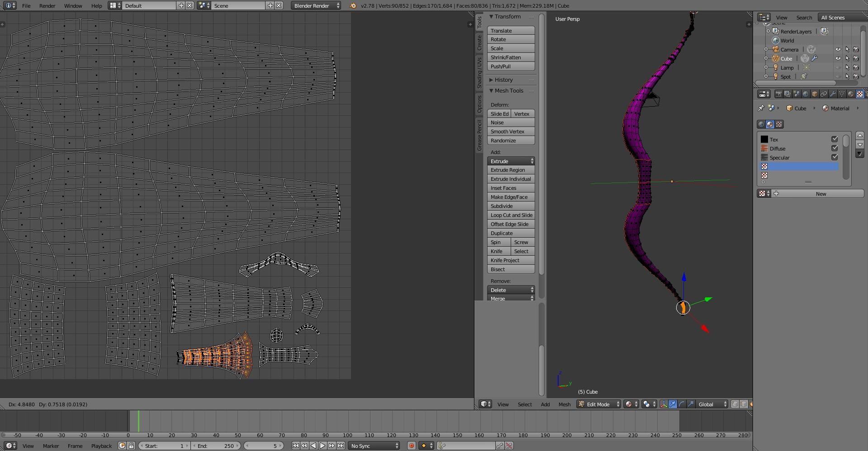The image size is (868, 451).
Task: Open the File menu
Action: [26, 6]
